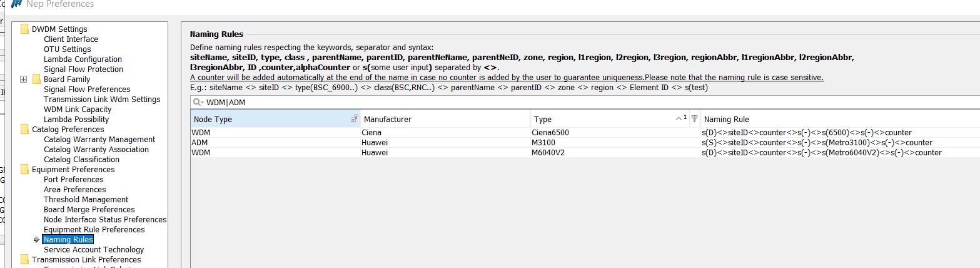Image resolution: width=980 pixels, height=268 pixels.
Task: Select Naming Rules in preferences tree
Action: pos(68,239)
